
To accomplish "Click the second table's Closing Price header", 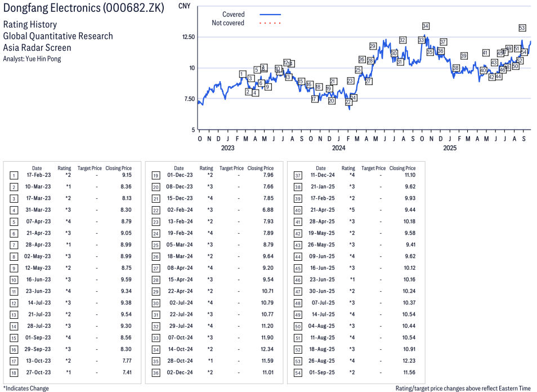I will click(260, 168).
